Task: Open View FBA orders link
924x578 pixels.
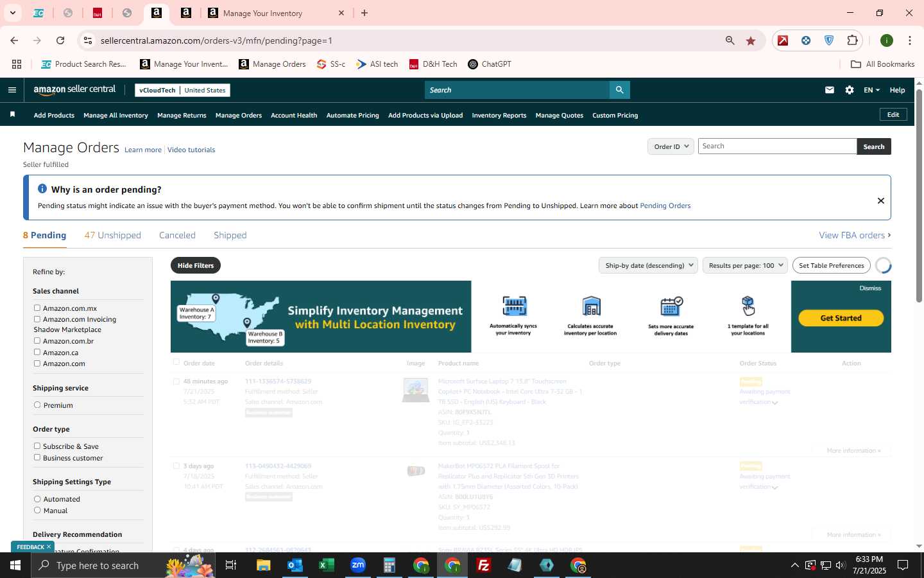Action: [855, 235]
